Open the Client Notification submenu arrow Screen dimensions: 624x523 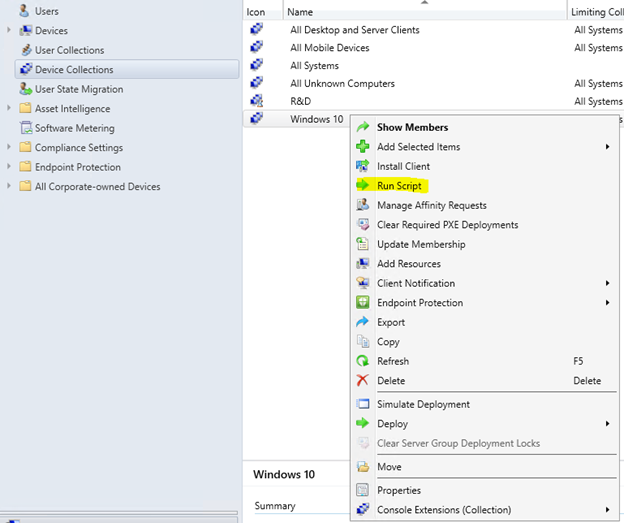pyautogui.click(x=607, y=283)
